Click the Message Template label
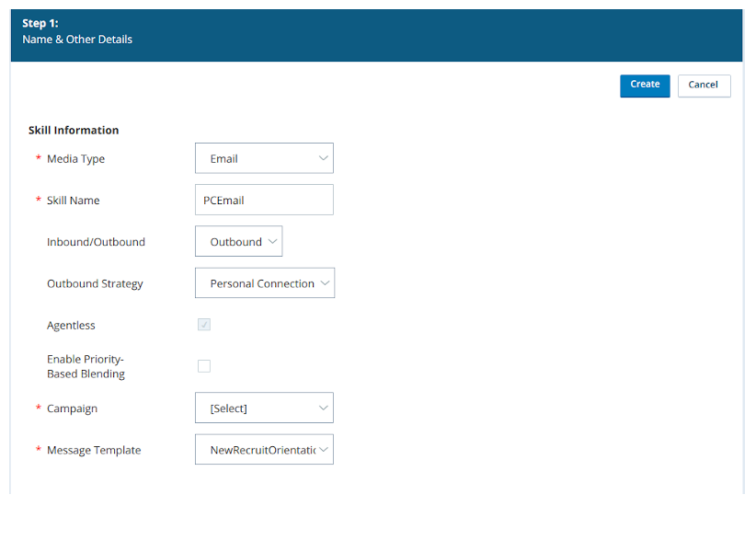Screen dimensions: 756x552 pos(94,450)
